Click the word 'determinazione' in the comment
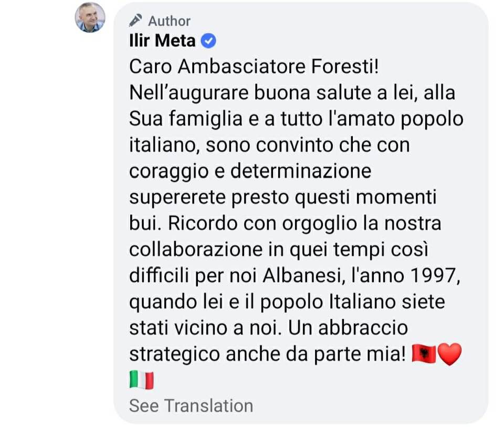504x427 pixels. (301, 171)
